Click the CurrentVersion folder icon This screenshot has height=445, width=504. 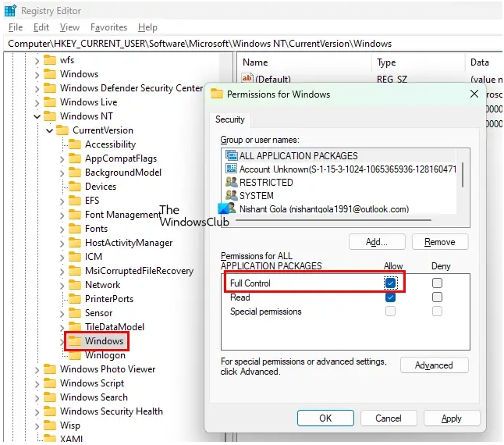[x=62, y=130]
